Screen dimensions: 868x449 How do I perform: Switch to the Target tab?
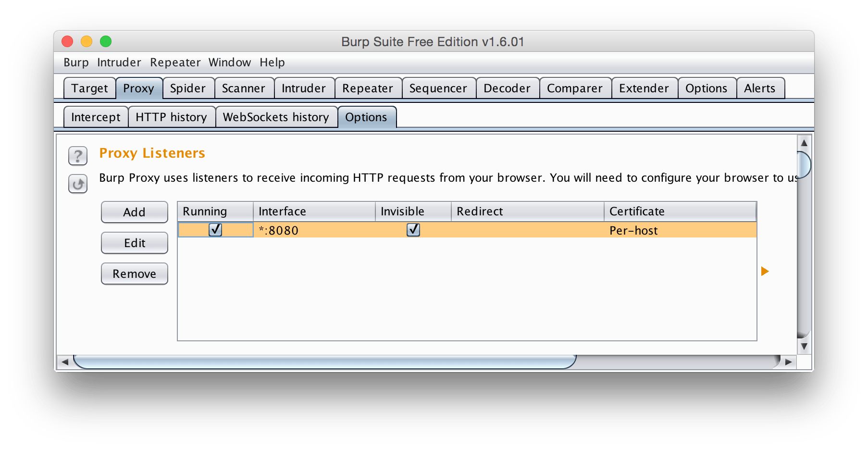89,88
